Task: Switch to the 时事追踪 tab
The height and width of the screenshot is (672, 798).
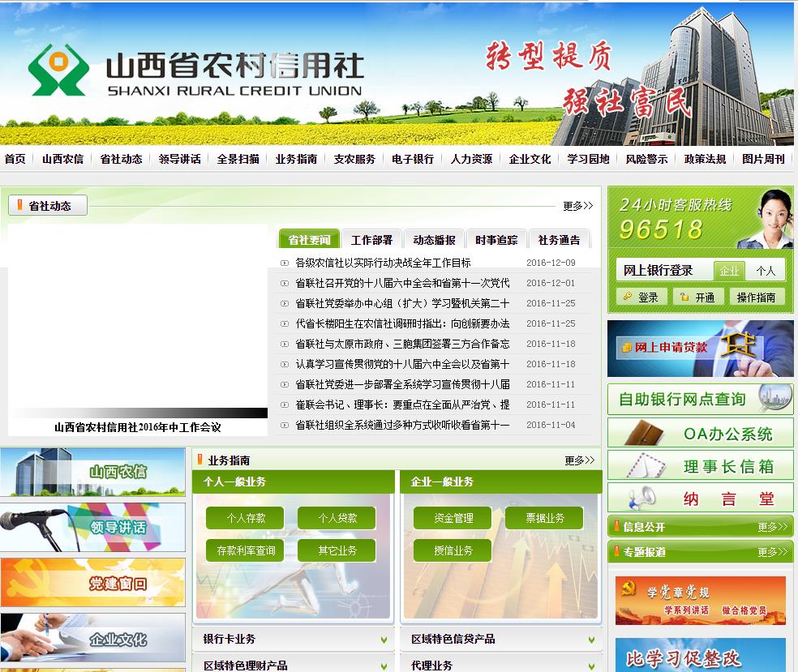Action: [x=496, y=239]
